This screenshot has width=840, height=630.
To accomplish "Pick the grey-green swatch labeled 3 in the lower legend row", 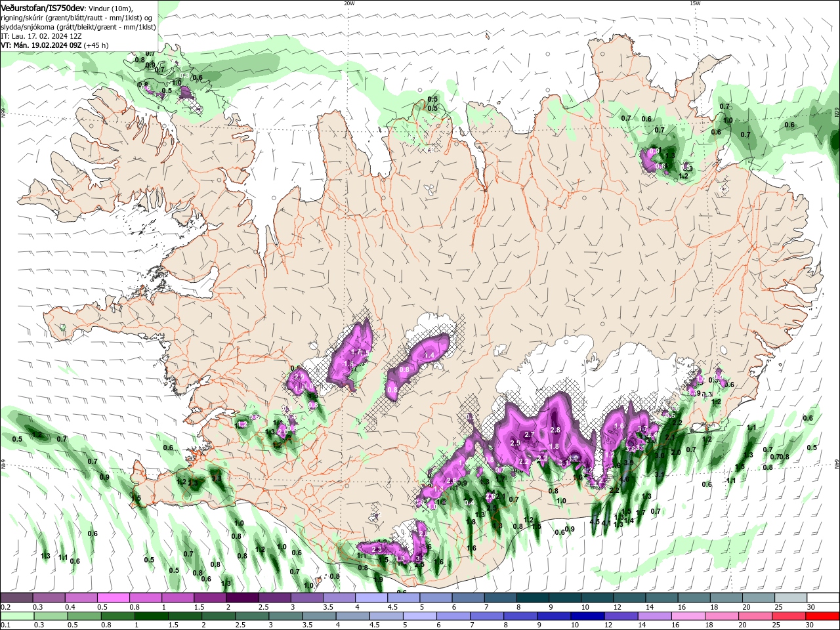I will [286, 616].
